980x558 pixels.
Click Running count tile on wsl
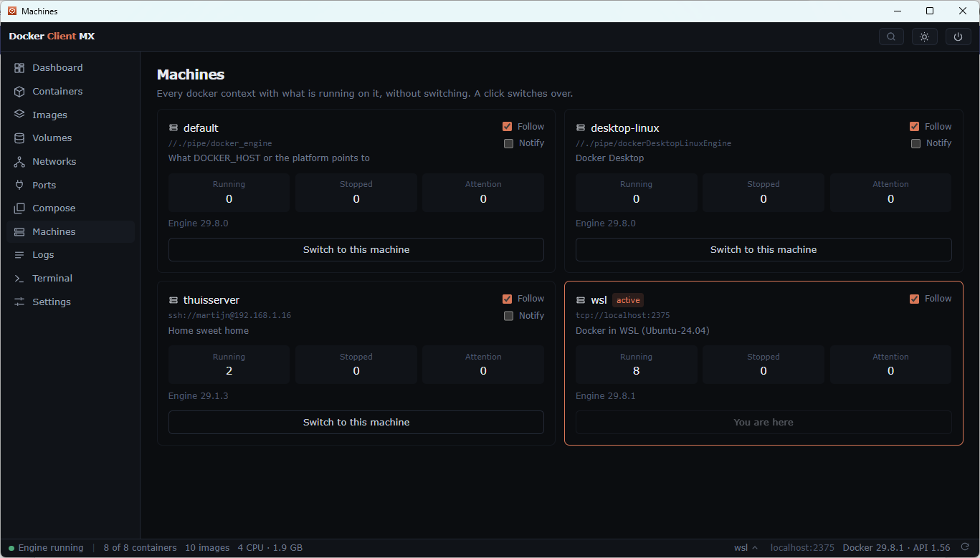pos(636,365)
